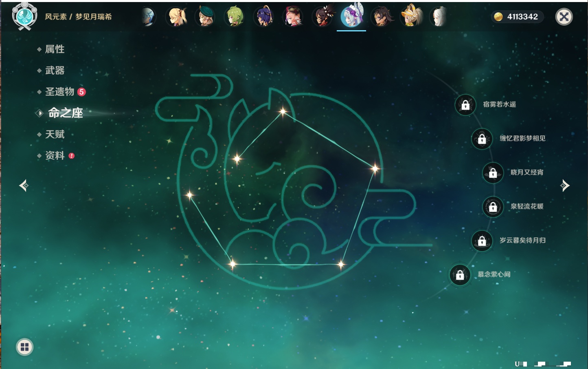
Task: Select the white-haired character portrait
Action: (x=439, y=17)
